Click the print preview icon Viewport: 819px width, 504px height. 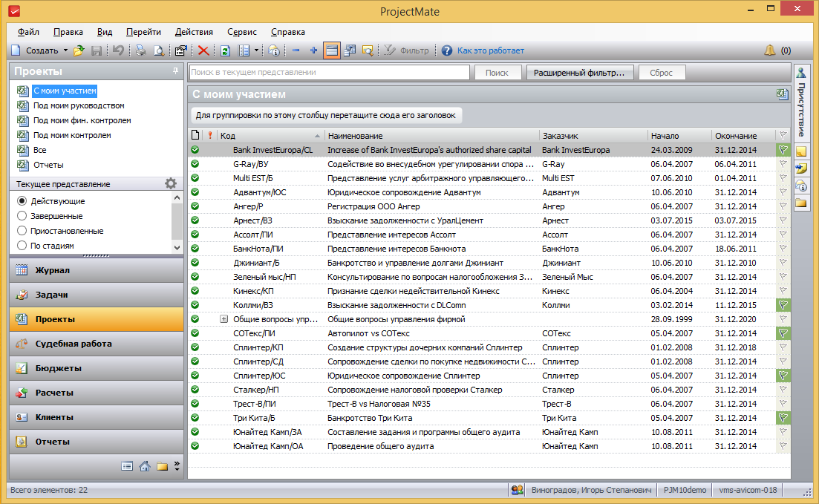point(158,50)
